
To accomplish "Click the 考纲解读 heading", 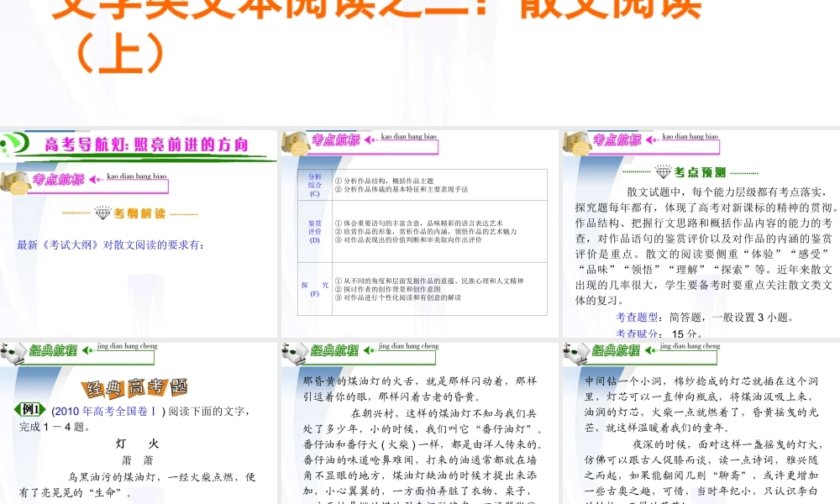I will click(x=139, y=213).
